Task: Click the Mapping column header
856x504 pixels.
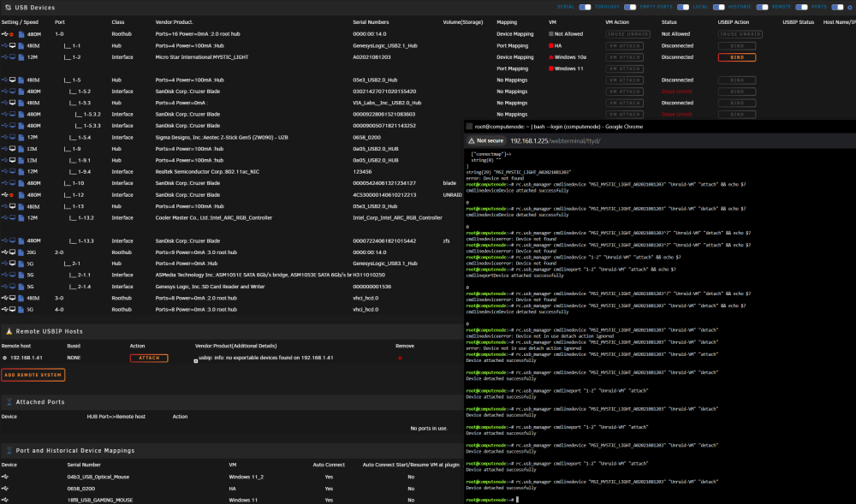Action: tap(507, 22)
